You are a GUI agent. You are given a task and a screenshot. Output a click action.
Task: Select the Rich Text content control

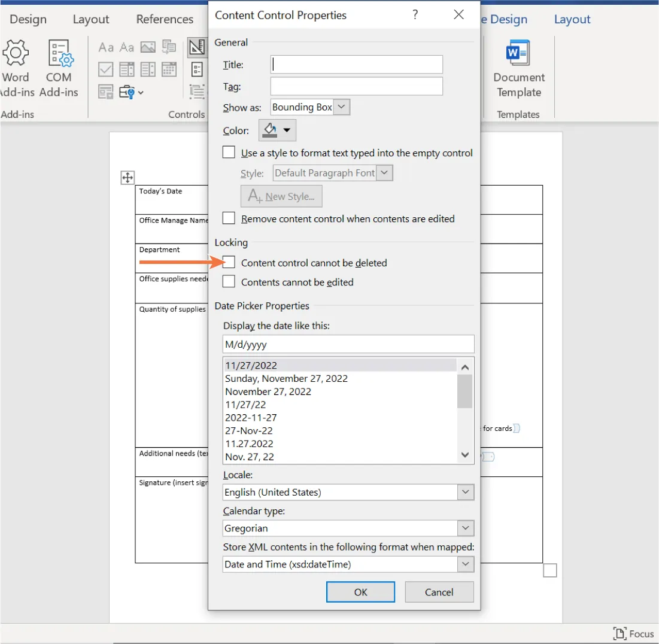click(x=107, y=47)
